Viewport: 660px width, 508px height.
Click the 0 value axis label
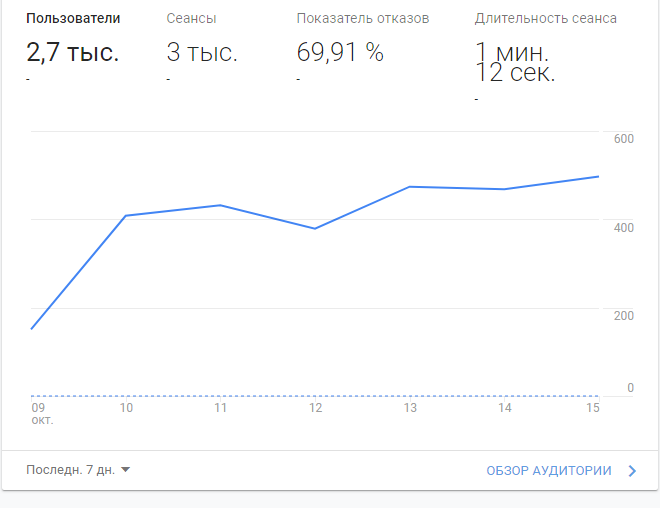pos(630,388)
